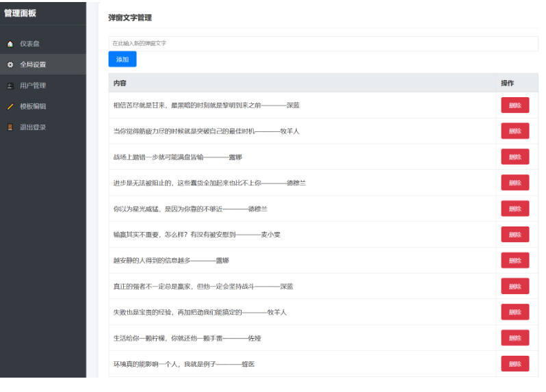Open the 仪表盘 dashboard menu item
The width and height of the screenshot is (546, 392).
click(43, 44)
